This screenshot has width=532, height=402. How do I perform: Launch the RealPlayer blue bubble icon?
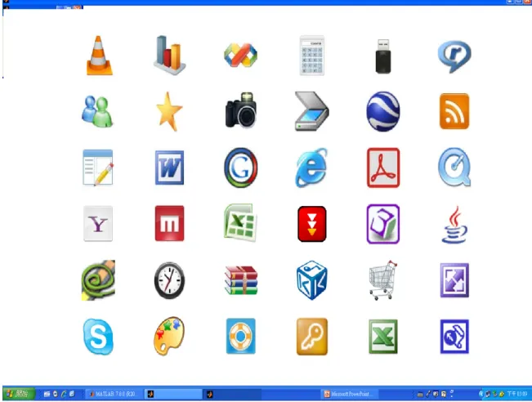click(x=454, y=56)
